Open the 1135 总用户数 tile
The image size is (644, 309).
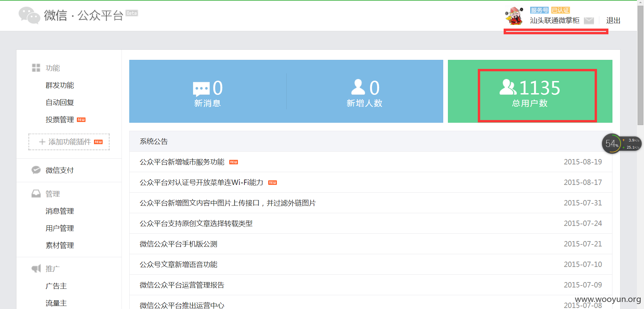(530, 91)
